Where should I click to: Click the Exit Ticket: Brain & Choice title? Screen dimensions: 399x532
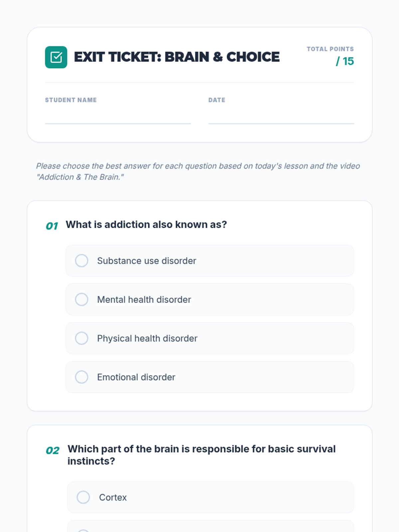click(x=177, y=57)
